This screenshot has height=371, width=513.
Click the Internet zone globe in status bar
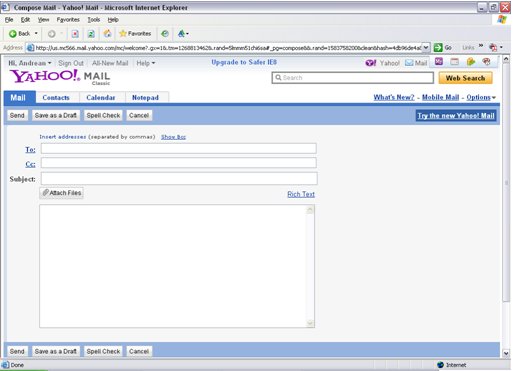pyautogui.click(x=440, y=365)
